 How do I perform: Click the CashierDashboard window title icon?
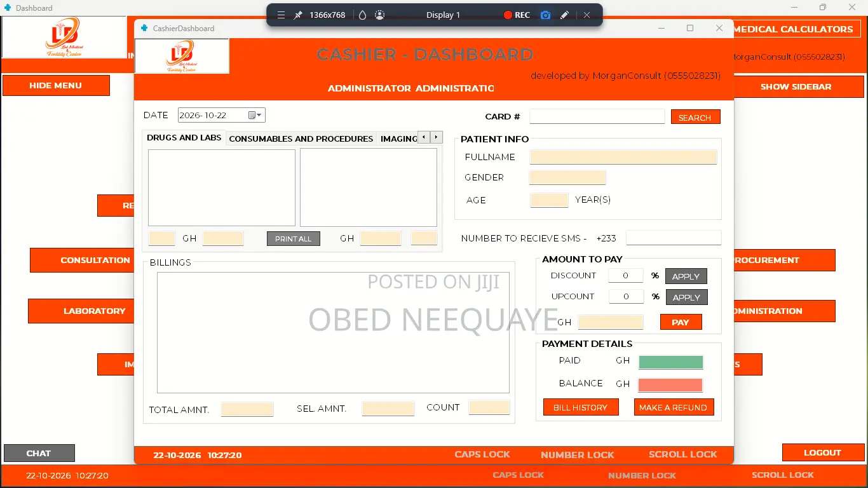coord(144,28)
